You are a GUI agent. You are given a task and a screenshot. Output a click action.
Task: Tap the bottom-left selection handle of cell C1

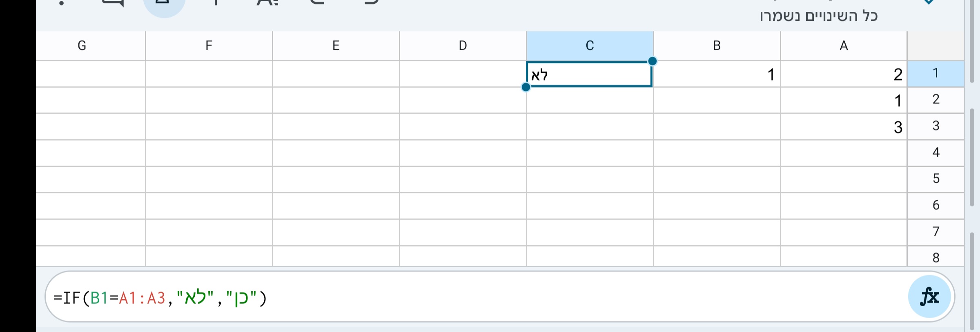(x=525, y=87)
